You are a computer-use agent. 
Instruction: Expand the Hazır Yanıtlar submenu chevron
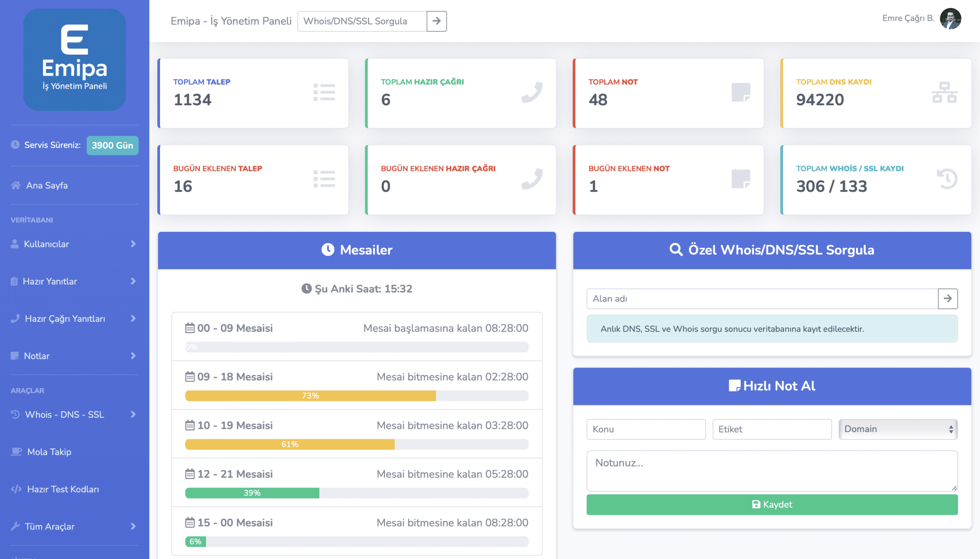click(133, 282)
